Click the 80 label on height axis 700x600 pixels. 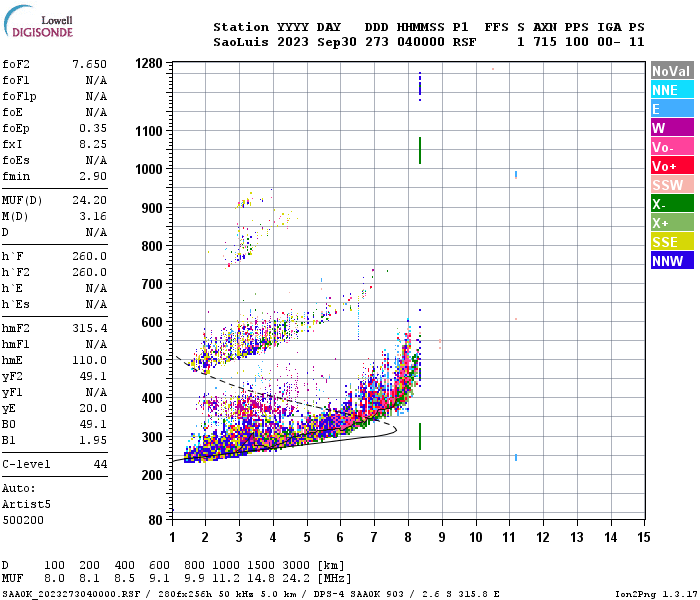(x=155, y=520)
